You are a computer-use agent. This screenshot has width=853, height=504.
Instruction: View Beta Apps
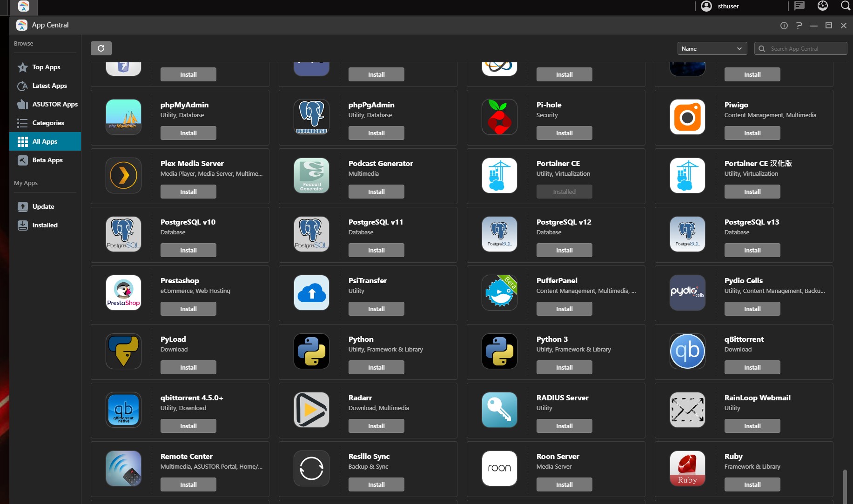[x=45, y=160]
